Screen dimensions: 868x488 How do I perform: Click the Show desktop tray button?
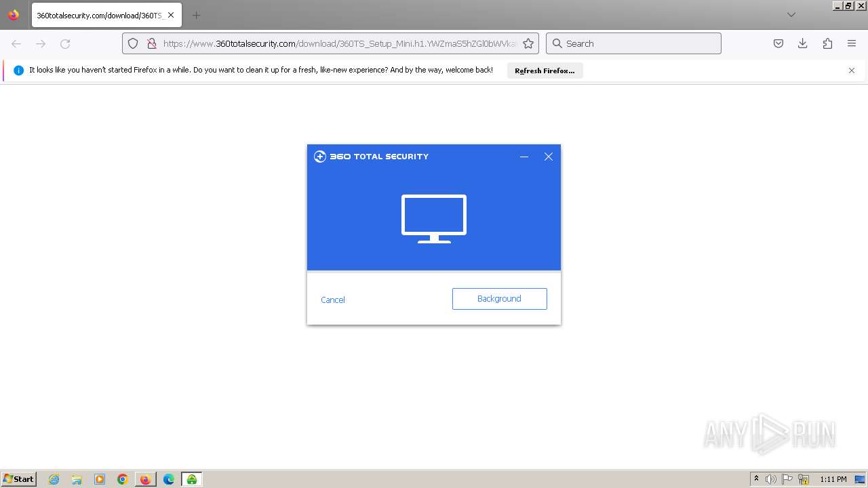[x=860, y=479]
